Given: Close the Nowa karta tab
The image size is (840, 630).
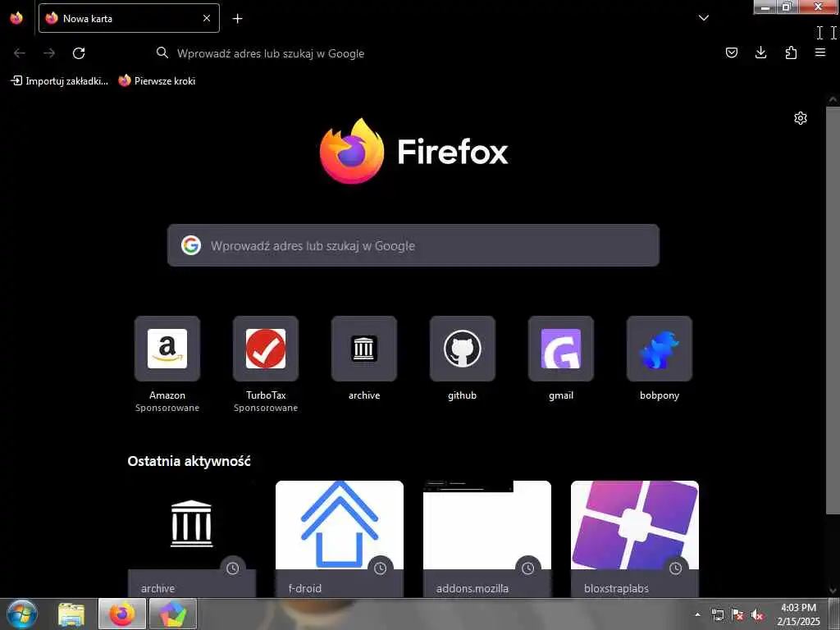Looking at the screenshot, I should point(206,18).
